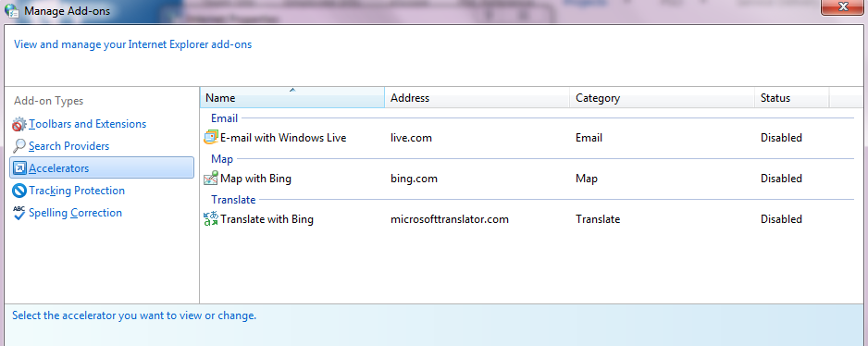Sort list by Category column header
Viewport: 868px width, 346px height.
pos(662,98)
